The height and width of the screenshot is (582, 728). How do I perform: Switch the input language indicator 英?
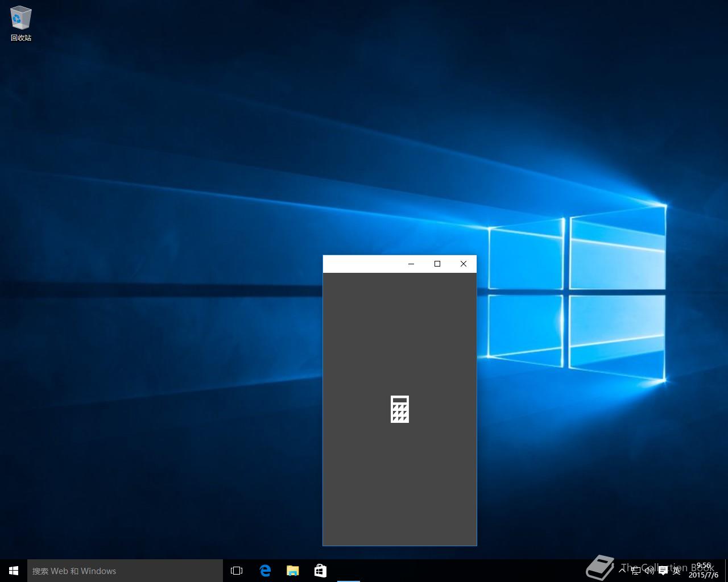click(x=676, y=571)
